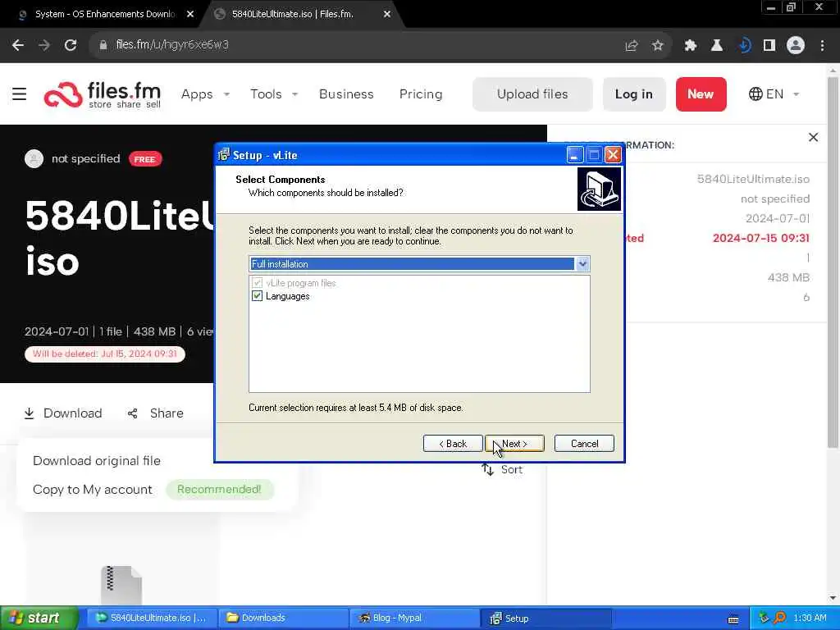Switch to 5840LiteUltimate.iso taskbar button
The image size is (840, 630).
[x=153, y=619]
